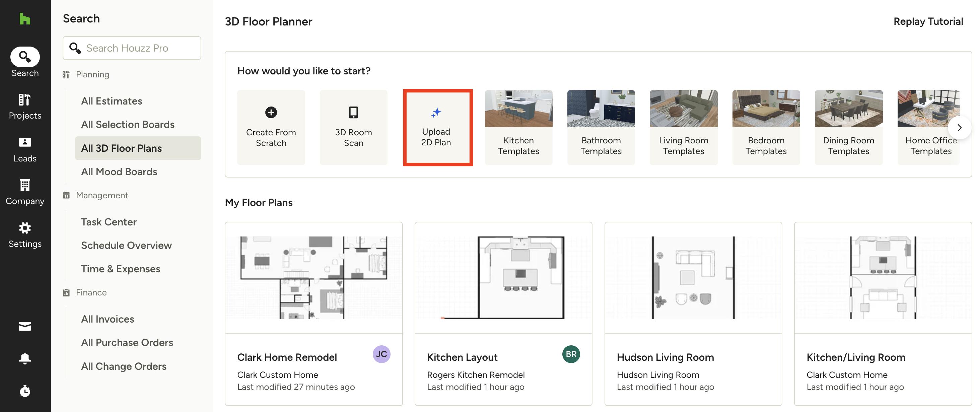The width and height of the screenshot is (980, 412).
Task: Click the sparkle icon on Upload 2D Plan
Action: pos(436,112)
